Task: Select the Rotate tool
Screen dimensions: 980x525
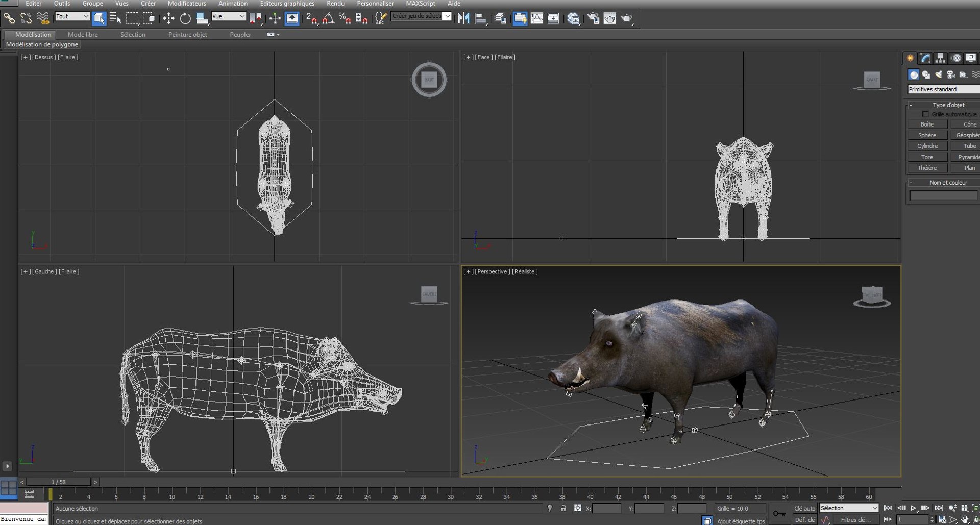Action: tap(185, 18)
